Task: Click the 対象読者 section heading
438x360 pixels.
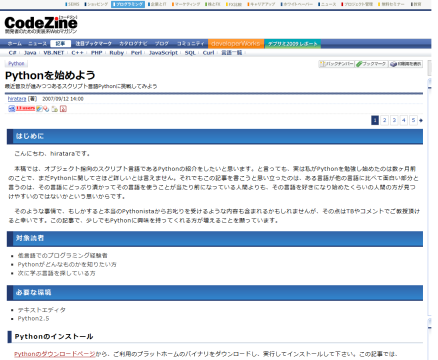Action: [x=215, y=238]
